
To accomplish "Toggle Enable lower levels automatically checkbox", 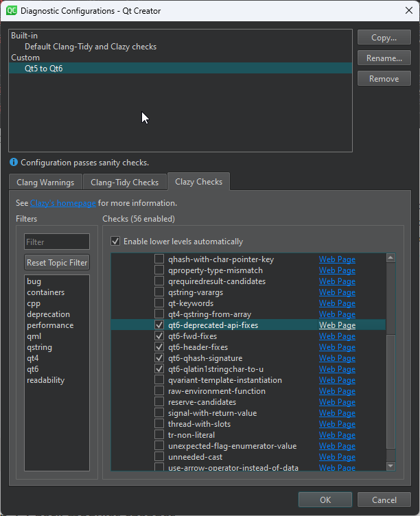I will click(115, 242).
